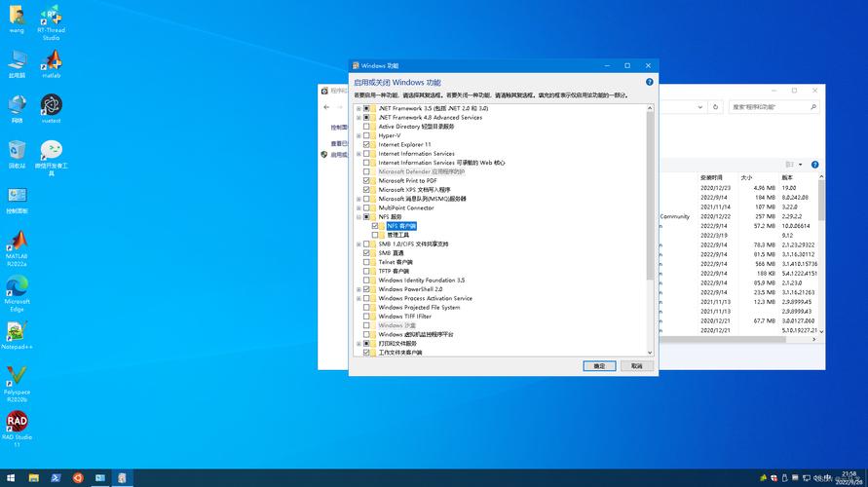This screenshot has width=868, height=487.
Task: Toggle the Active Directory lightweight services checkbox
Action: (366, 127)
